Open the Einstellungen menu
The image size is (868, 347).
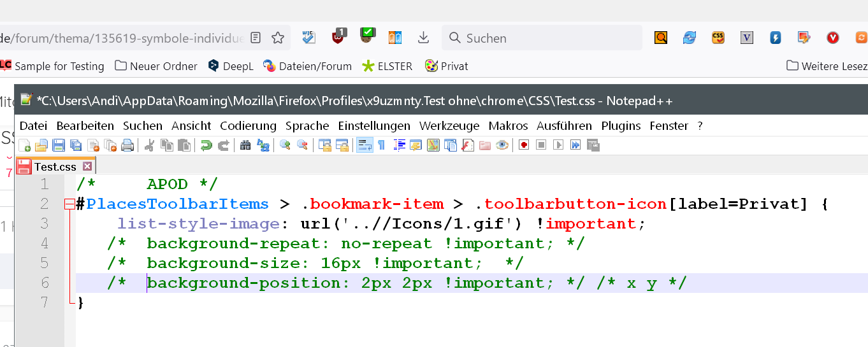tap(374, 126)
